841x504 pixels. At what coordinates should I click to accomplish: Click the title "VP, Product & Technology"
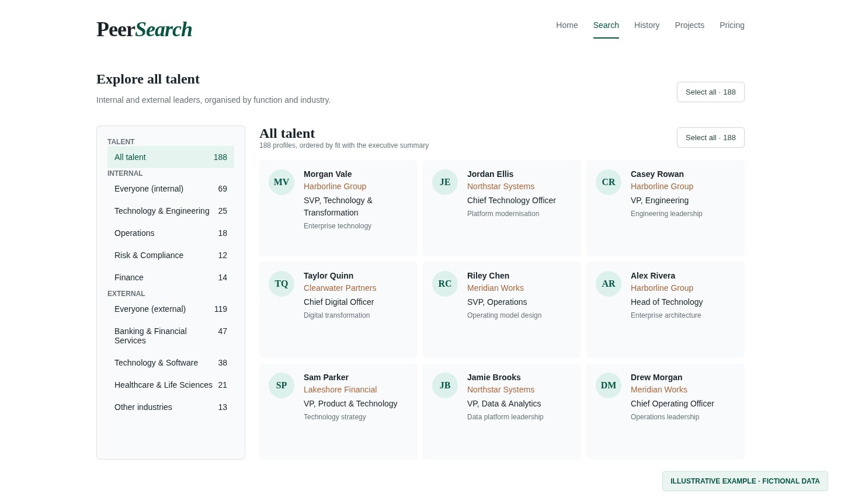coord(350,404)
